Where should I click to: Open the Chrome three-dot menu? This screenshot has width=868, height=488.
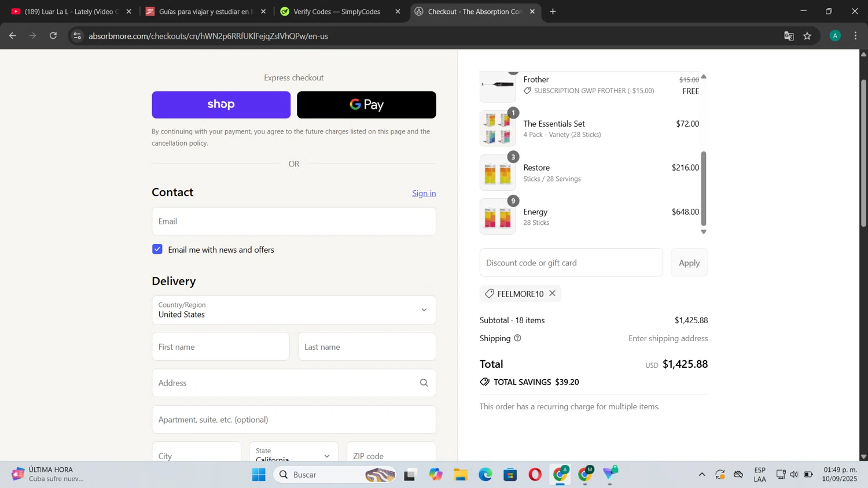pos(856,36)
